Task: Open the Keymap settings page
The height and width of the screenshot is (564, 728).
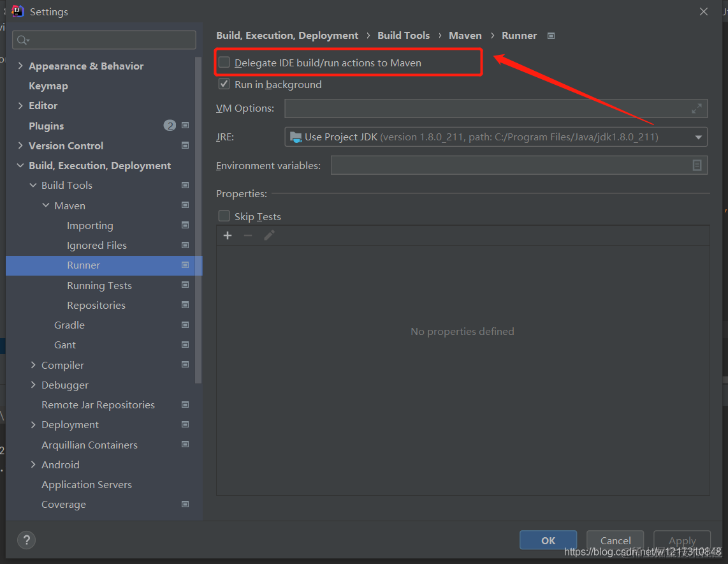Action: 48,86
